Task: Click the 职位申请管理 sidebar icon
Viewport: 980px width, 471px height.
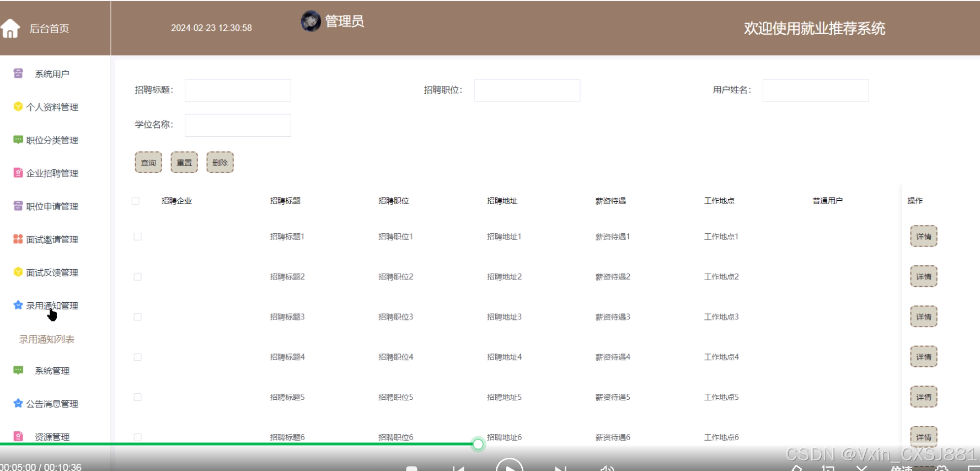Action: (x=18, y=206)
